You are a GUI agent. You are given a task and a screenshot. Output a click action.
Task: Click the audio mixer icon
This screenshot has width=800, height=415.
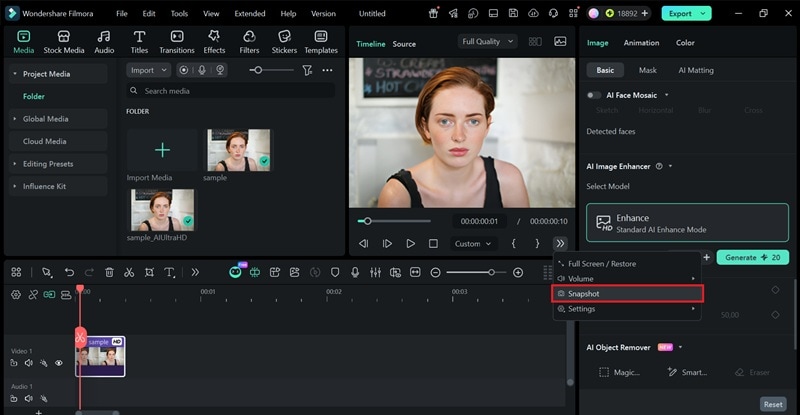pyautogui.click(x=376, y=273)
